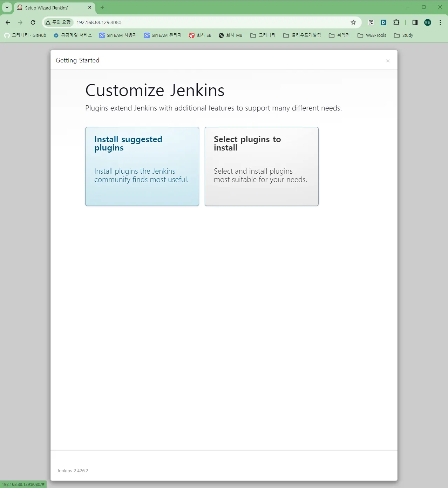
Task: Maximize the browser window
Action: [x=424, y=7]
